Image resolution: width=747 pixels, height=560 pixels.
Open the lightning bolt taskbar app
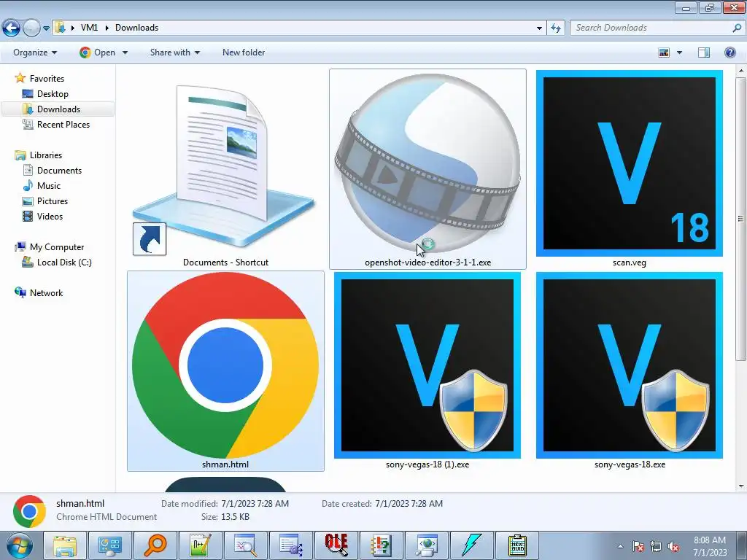click(472, 545)
